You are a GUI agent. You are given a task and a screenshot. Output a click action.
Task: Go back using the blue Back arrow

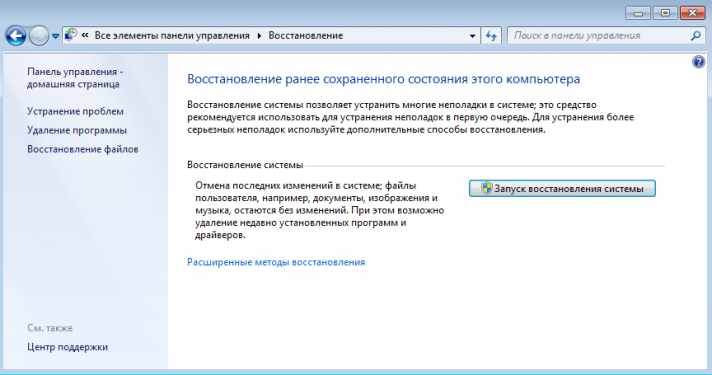point(16,35)
